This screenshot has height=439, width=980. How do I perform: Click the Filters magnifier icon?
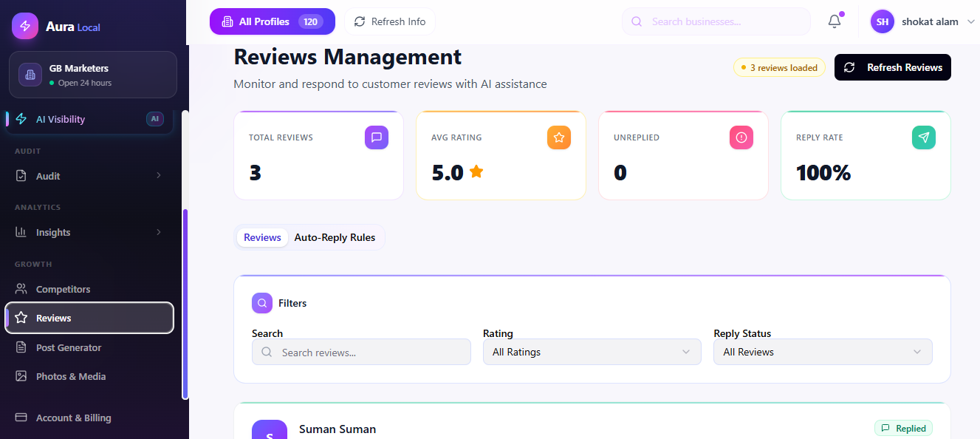[x=262, y=303]
